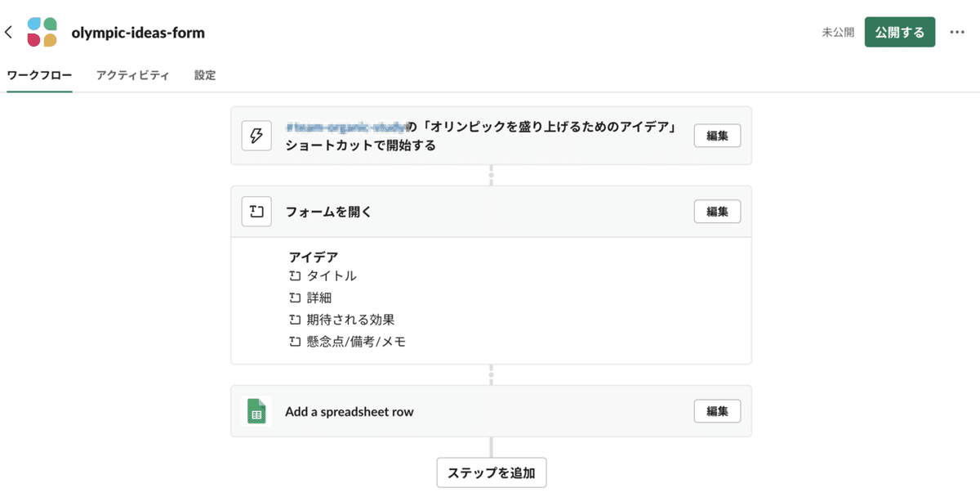Click 編集 on the フォームを開く step
The height and width of the screenshot is (497, 980).
coord(716,211)
